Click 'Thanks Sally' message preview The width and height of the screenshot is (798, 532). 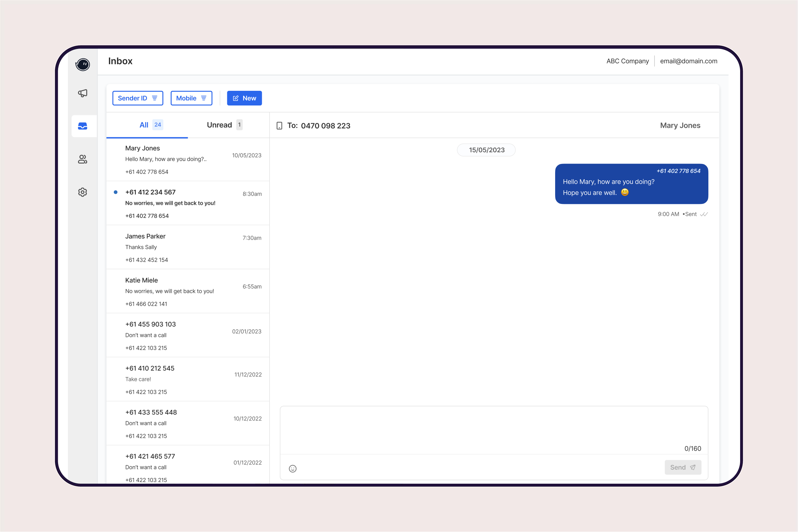[141, 247]
